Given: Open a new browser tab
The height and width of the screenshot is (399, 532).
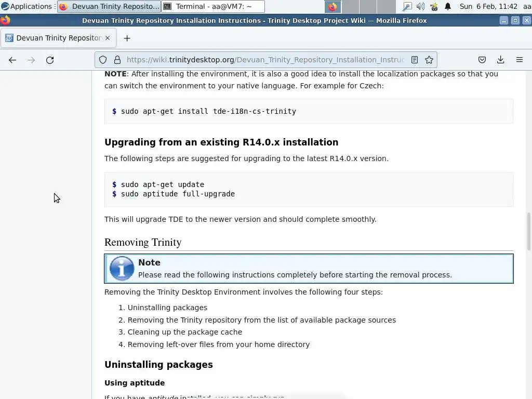Looking at the screenshot, I should click(x=127, y=38).
